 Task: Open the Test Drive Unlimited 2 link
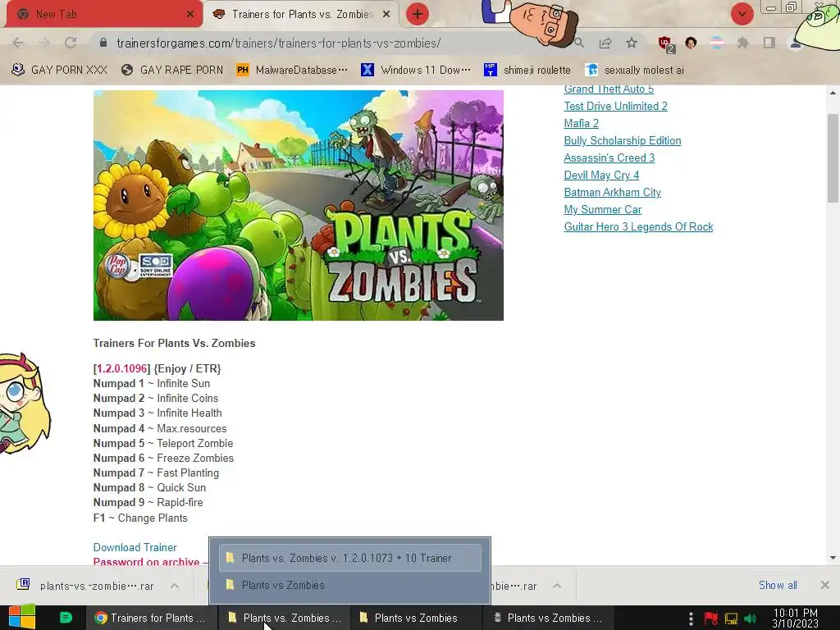615,106
